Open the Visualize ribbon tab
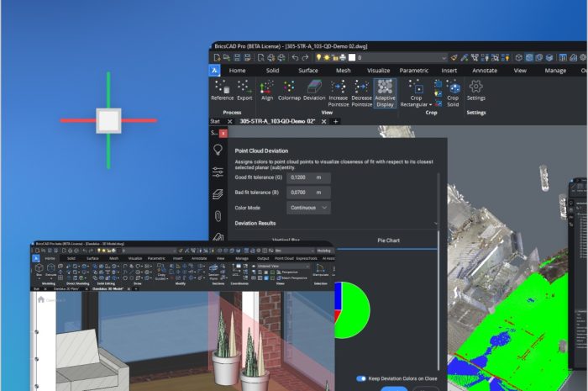This screenshot has width=588, height=391. (378, 71)
